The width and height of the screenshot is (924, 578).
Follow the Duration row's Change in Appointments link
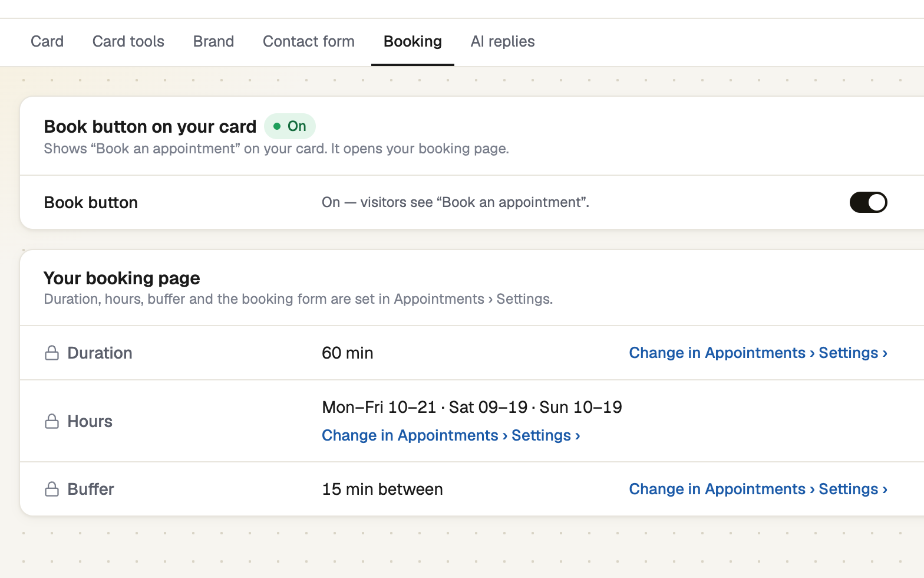(x=758, y=353)
